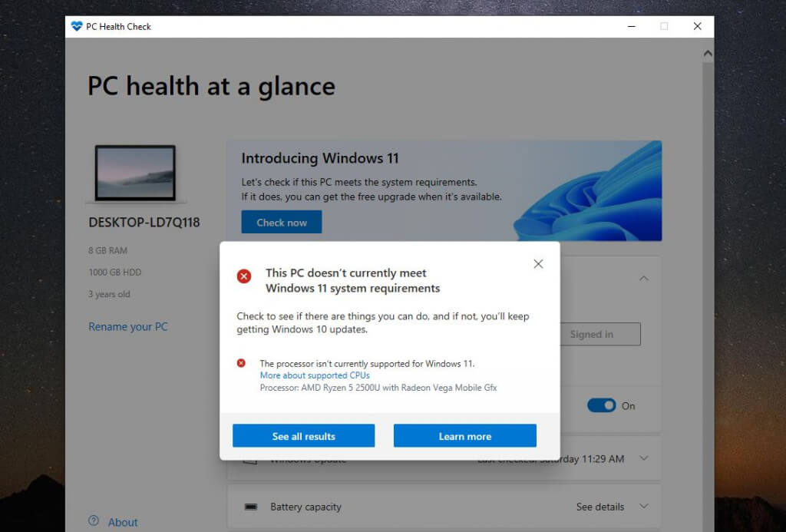
Task: Click the See all results button
Action: 303,436
